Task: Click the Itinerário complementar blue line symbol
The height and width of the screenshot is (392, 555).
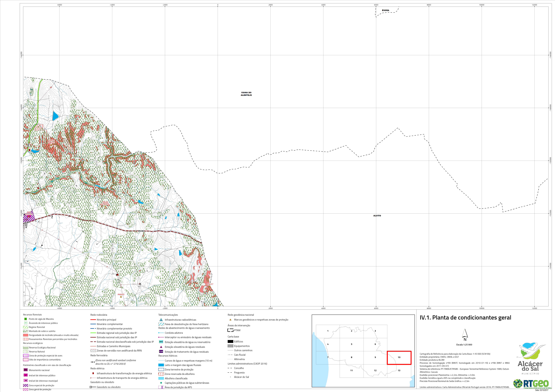Action: (x=93, y=324)
